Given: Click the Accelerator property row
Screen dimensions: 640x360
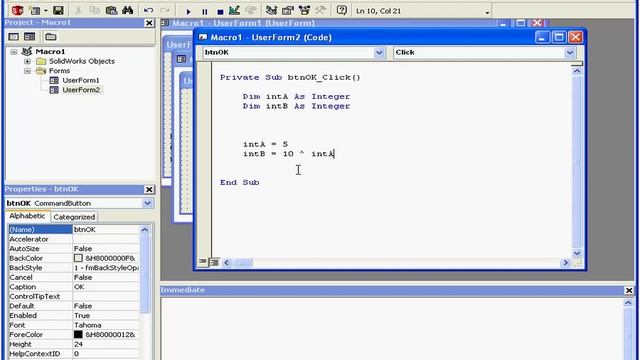Looking at the screenshot, I should point(74,239).
